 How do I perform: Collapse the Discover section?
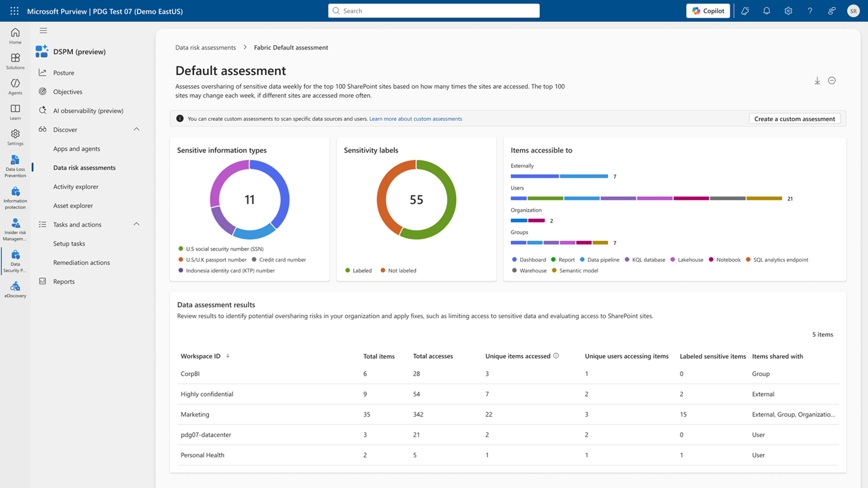tap(136, 129)
